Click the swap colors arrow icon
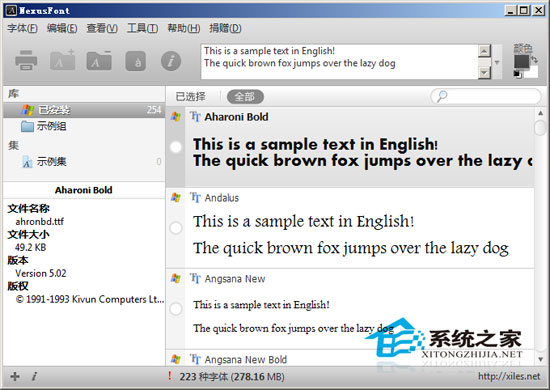 (x=534, y=60)
